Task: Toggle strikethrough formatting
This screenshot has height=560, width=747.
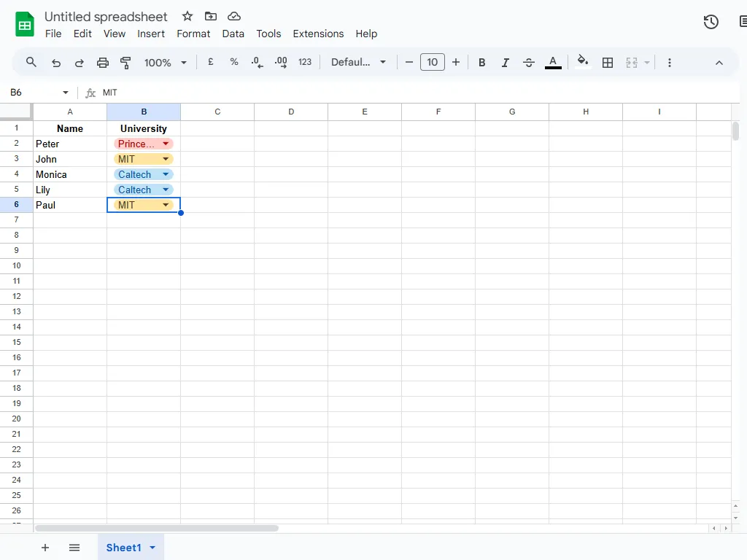Action: (528, 63)
